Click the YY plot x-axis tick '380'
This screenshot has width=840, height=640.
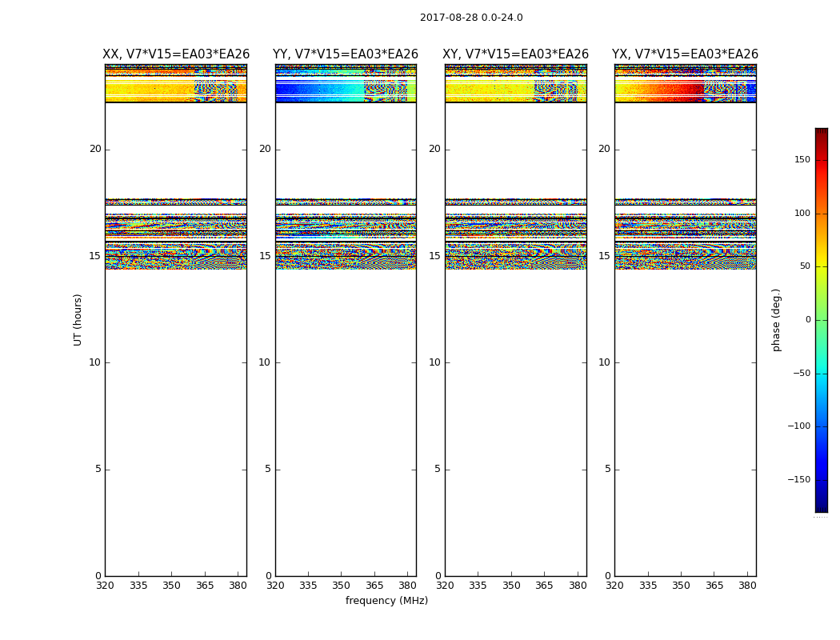click(408, 586)
